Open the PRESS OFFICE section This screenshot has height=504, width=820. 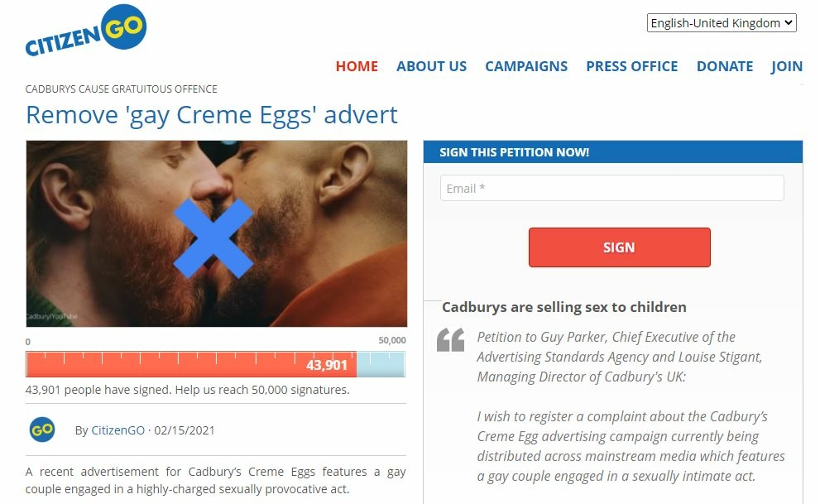(x=631, y=66)
